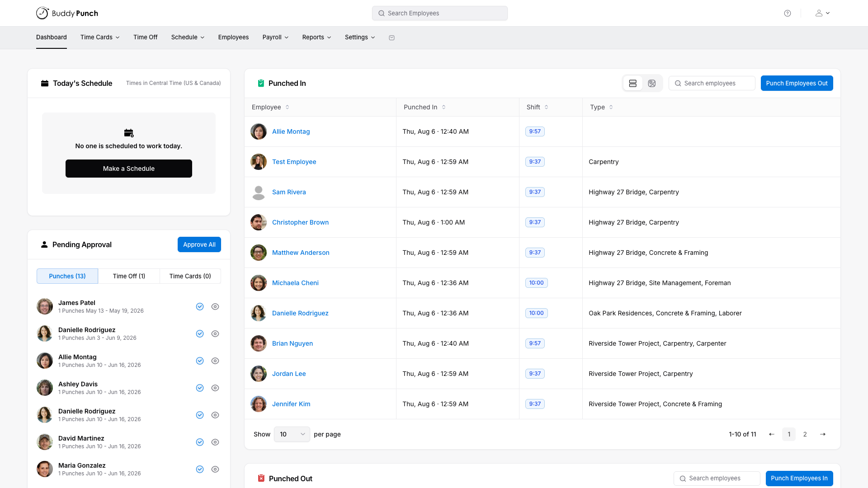Click Make a Schedule button

click(129, 169)
